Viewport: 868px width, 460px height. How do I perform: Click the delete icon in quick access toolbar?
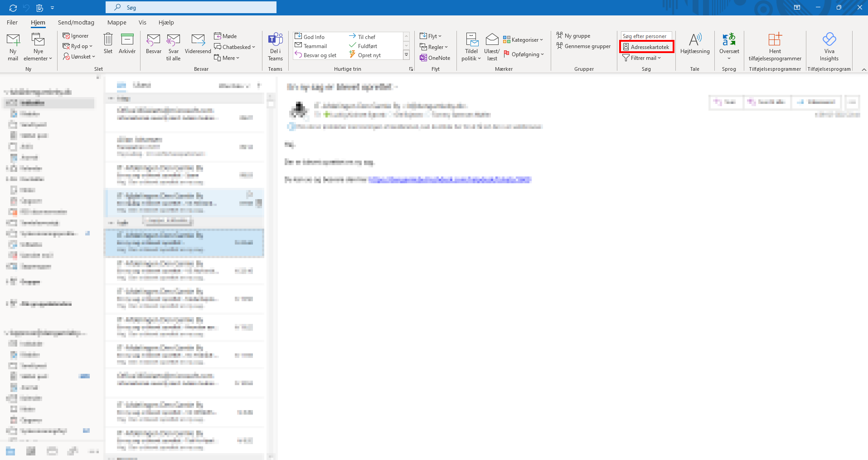tap(40, 8)
